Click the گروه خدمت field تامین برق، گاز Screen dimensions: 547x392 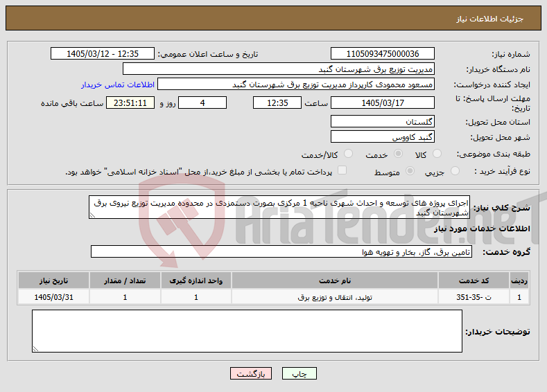pos(281,251)
